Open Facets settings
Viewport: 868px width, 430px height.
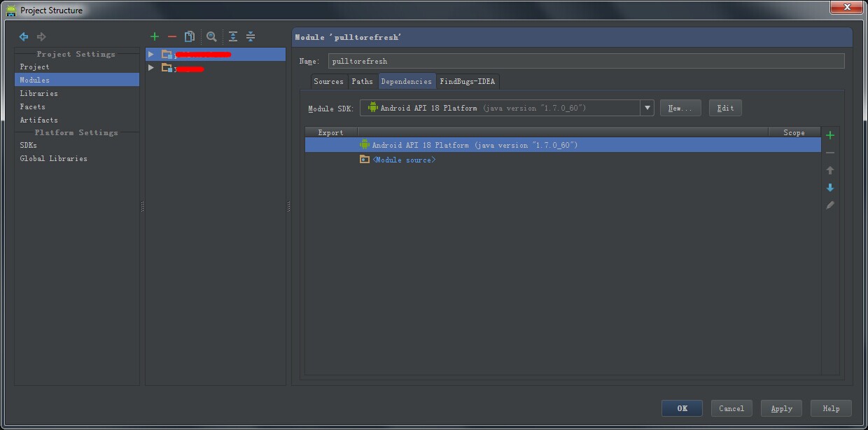click(32, 106)
